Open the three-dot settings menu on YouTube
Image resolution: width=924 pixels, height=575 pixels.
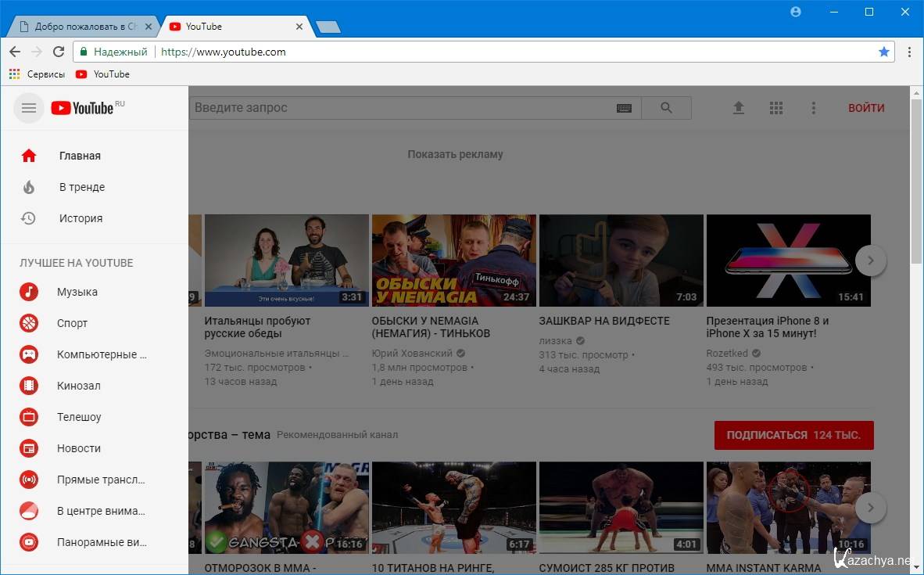click(814, 108)
